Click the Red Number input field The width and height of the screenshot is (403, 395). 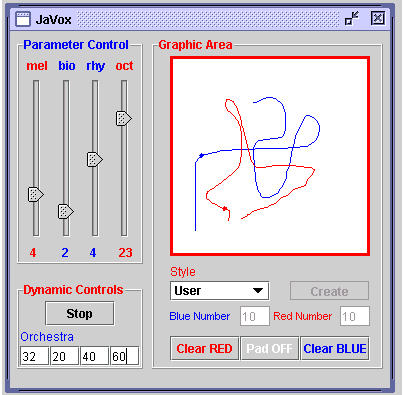coord(355,316)
